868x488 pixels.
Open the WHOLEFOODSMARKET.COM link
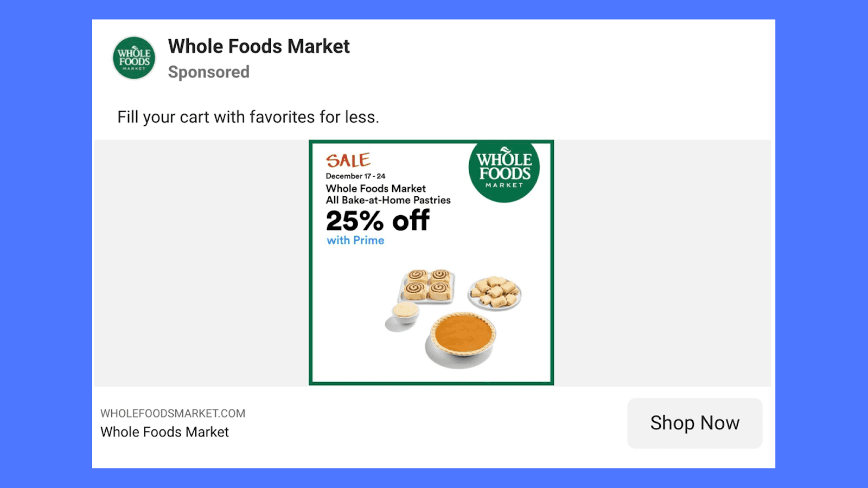172,413
